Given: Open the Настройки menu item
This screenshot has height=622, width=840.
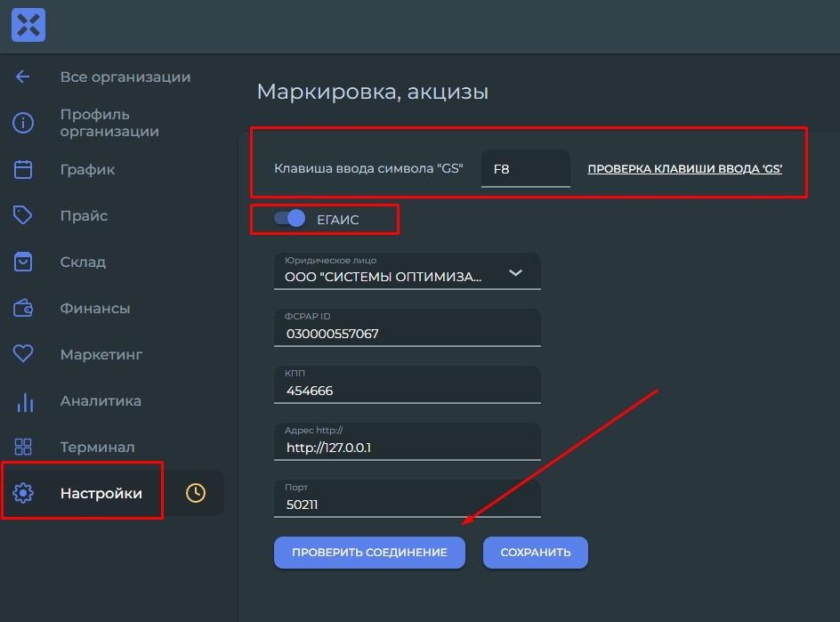Looking at the screenshot, I should (x=101, y=494).
